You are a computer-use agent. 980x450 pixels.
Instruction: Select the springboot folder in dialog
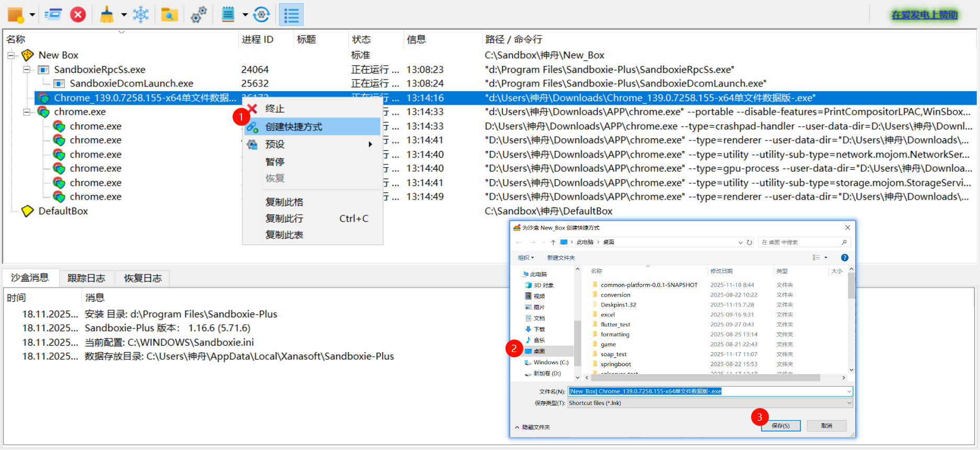(x=616, y=364)
